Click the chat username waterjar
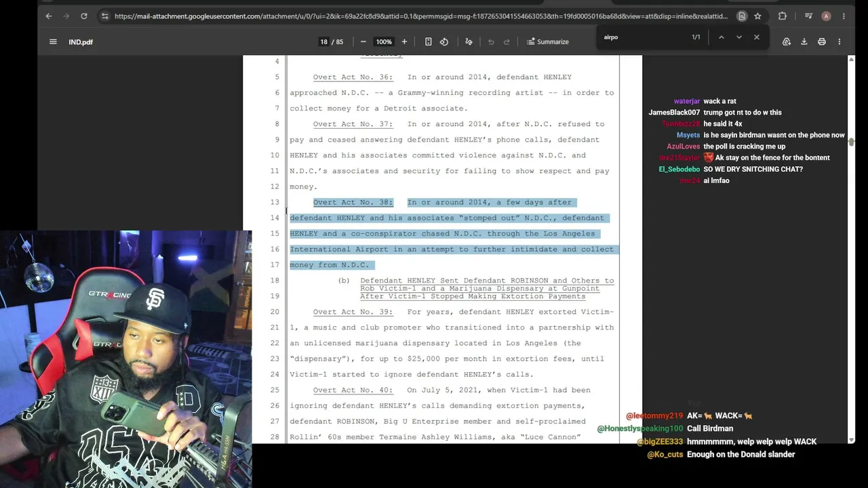This screenshot has height=488, width=868. coord(687,101)
